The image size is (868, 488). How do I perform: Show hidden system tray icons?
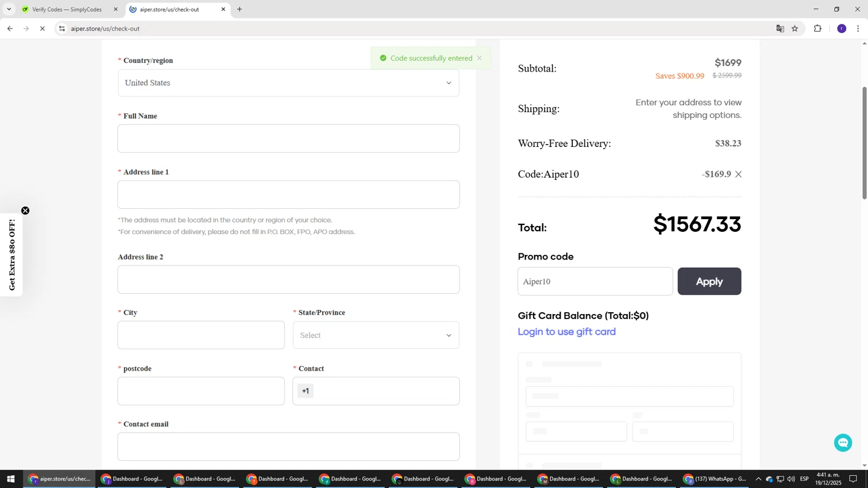pyautogui.click(x=758, y=479)
